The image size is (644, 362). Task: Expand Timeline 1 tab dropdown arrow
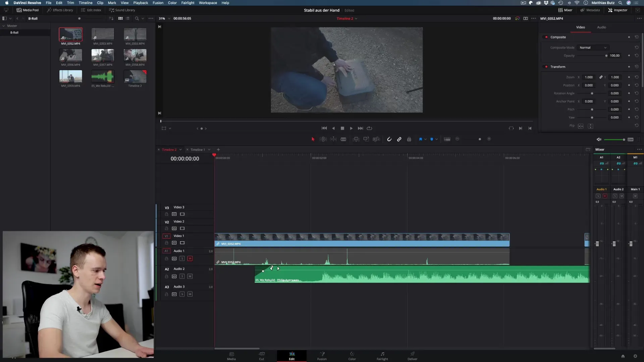tap(209, 150)
